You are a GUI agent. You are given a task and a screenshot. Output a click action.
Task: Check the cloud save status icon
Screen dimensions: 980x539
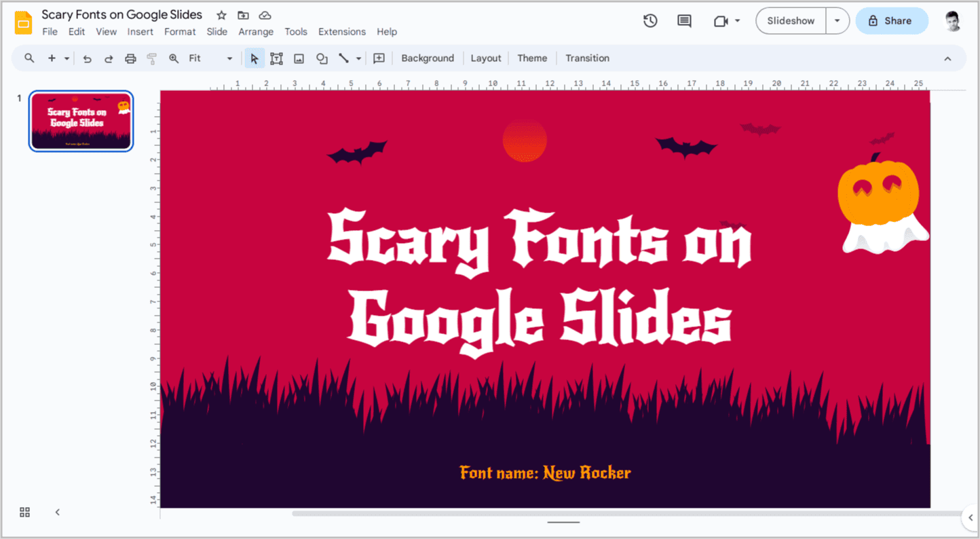pyautogui.click(x=265, y=15)
